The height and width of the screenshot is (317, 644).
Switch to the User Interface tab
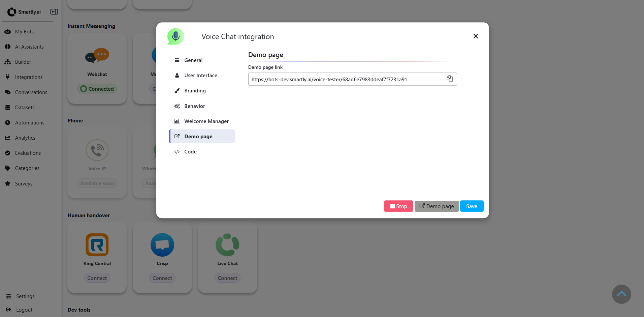200,75
